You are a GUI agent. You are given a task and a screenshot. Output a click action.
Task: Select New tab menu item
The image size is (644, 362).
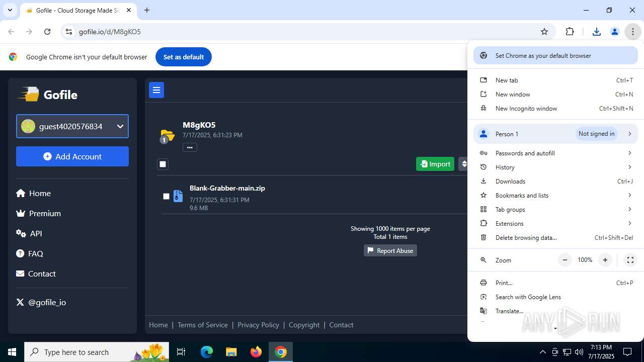pyautogui.click(x=555, y=80)
